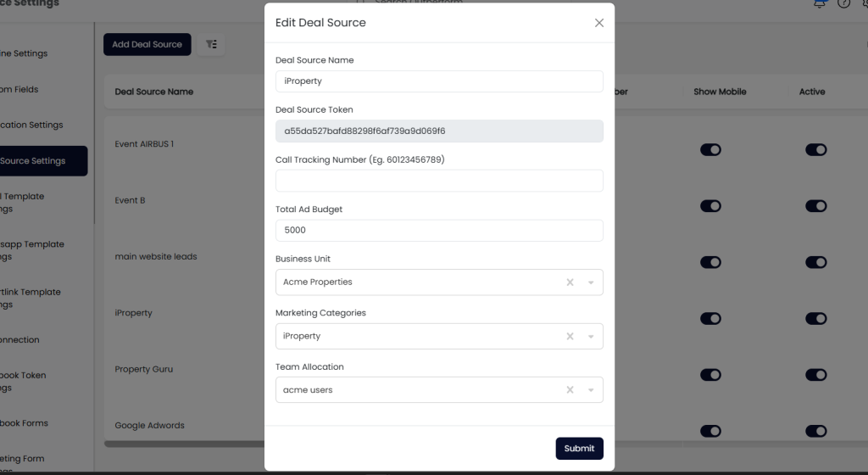Clear the Team Allocation acme users selection
Image resolution: width=868 pixels, height=475 pixels.
point(570,390)
